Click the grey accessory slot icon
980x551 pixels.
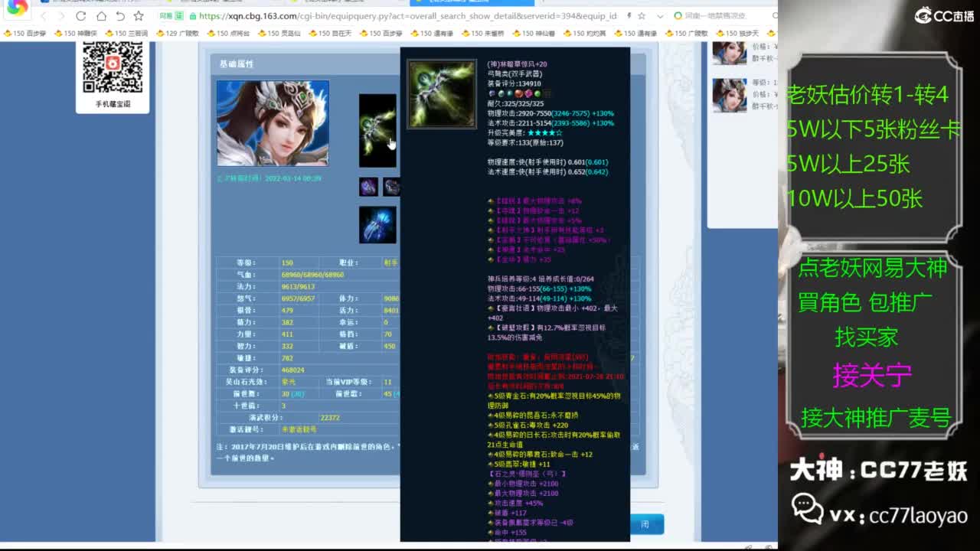click(391, 187)
